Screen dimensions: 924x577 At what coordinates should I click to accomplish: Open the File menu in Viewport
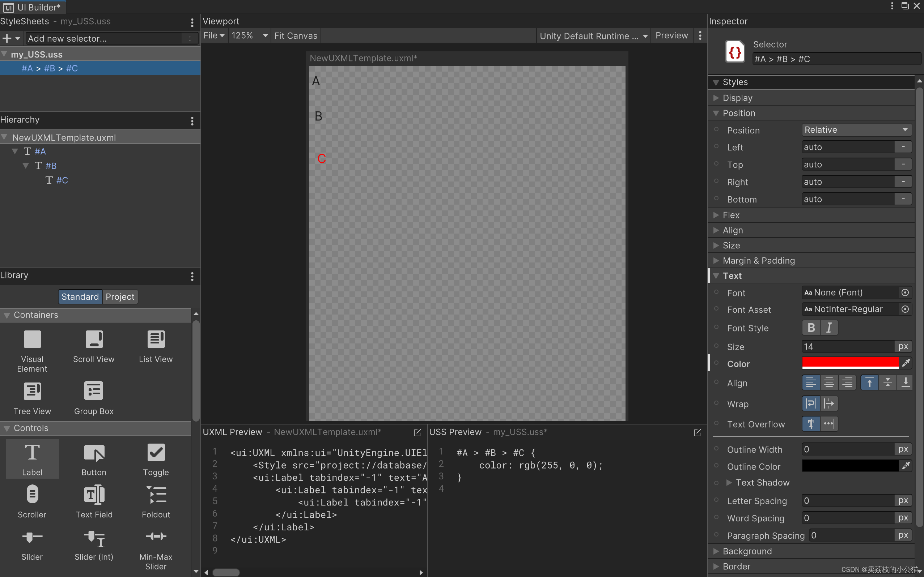[x=213, y=35]
